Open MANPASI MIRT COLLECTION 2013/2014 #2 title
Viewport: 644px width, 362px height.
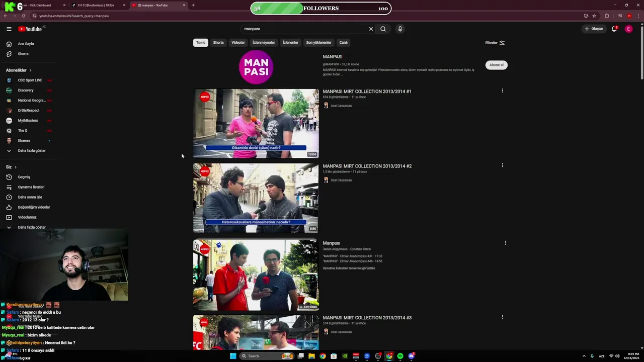(367, 166)
